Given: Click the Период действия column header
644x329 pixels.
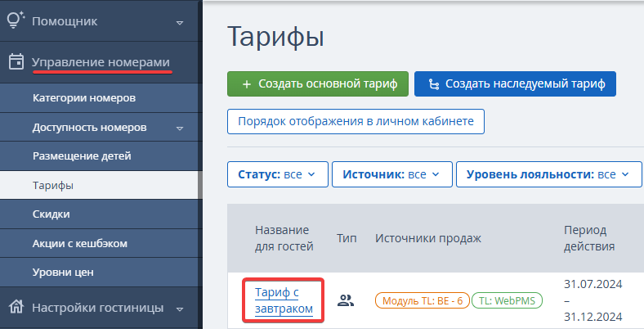Looking at the screenshot, I should point(589,238).
